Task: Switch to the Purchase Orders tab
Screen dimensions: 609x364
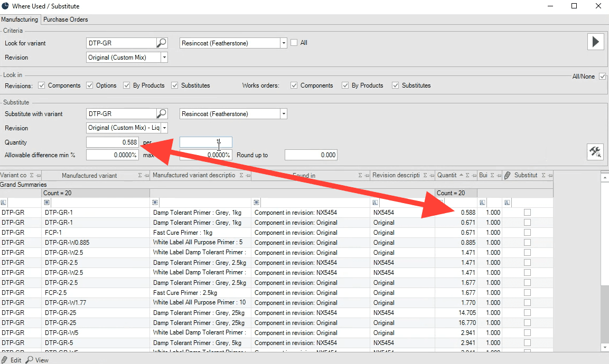Action: pos(65,20)
